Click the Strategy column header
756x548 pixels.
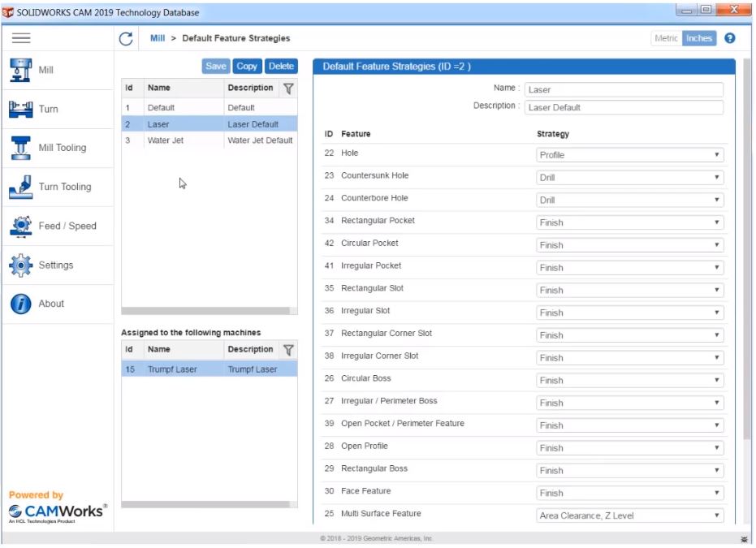[554, 135]
